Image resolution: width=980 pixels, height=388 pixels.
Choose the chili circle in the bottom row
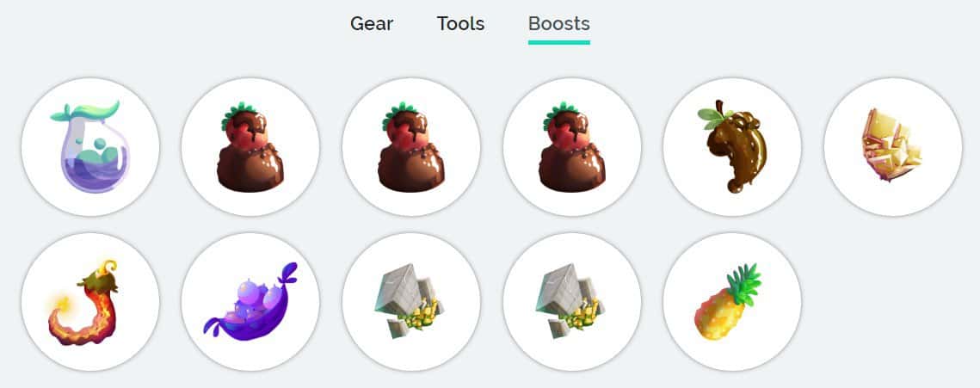pos(90,302)
